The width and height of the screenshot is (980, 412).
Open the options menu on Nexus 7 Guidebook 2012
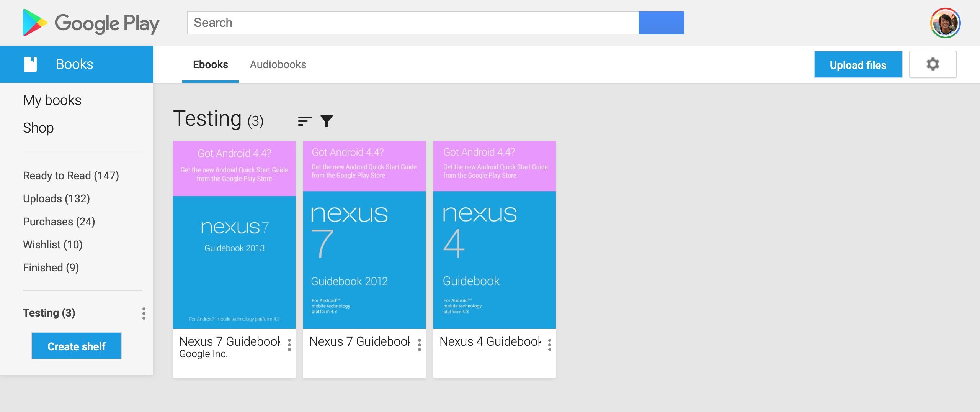pyautogui.click(x=419, y=345)
